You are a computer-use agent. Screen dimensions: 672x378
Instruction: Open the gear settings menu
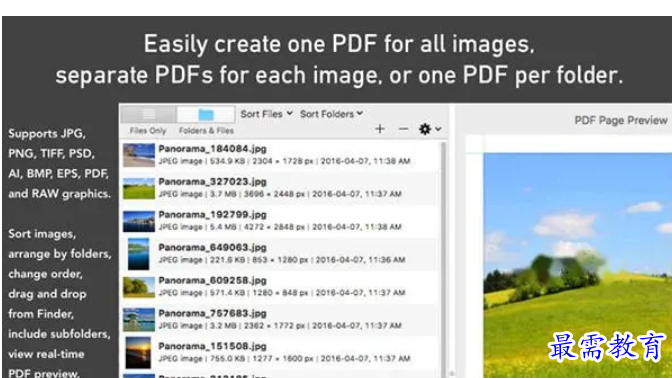[425, 129]
